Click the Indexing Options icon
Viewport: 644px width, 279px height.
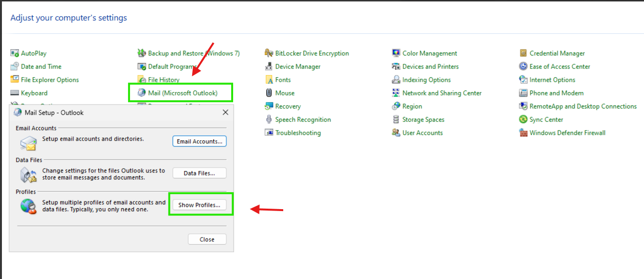[x=396, y=80]
